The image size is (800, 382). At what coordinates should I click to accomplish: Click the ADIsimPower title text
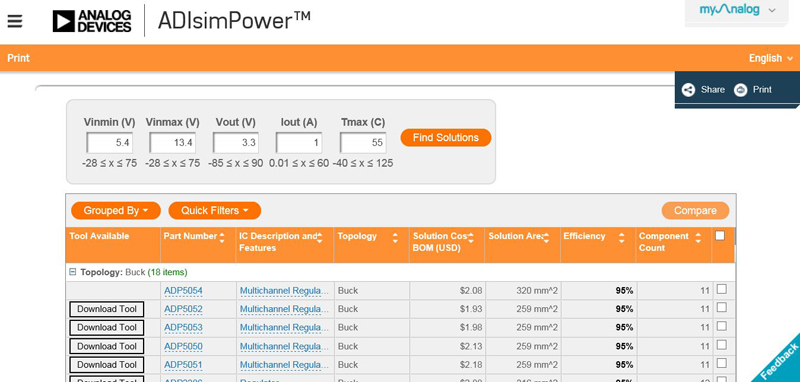[234, 21]
